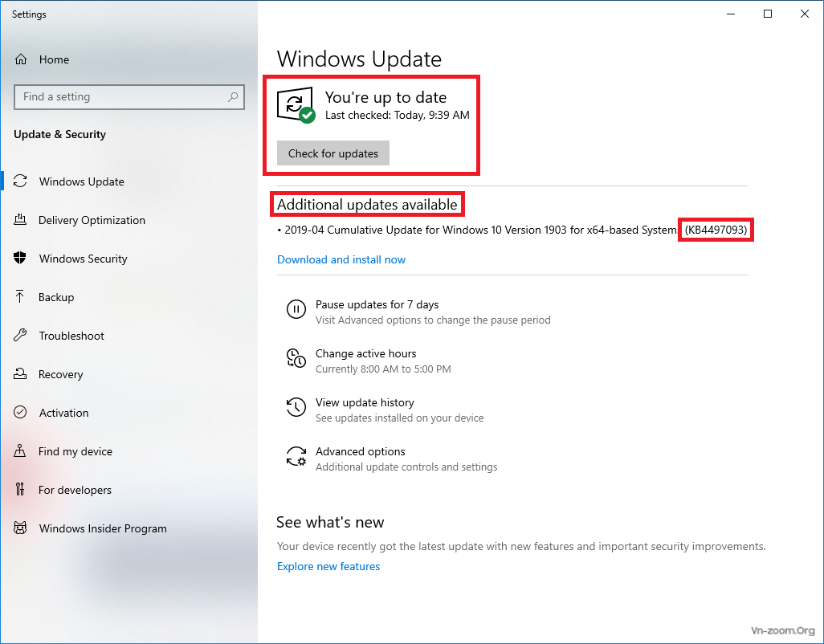
Task: Click the Troubleshoot wrench icon
Action: tap(20, 335)
